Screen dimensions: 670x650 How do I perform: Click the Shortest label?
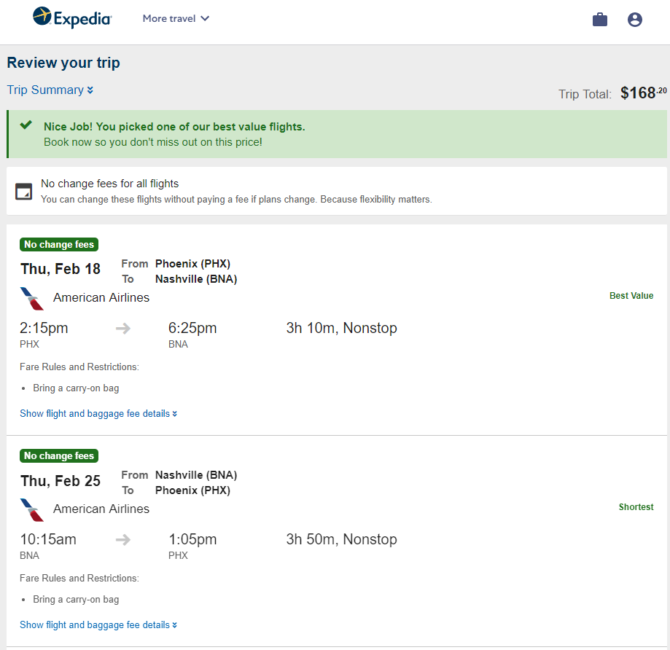pos(636,507)
